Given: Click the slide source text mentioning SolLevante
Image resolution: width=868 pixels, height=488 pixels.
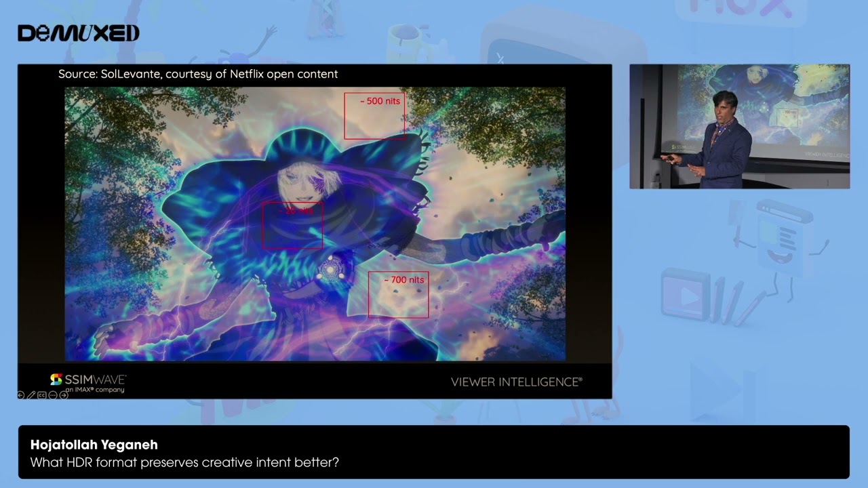Looking at the screenshot, I should click(198, 74).
